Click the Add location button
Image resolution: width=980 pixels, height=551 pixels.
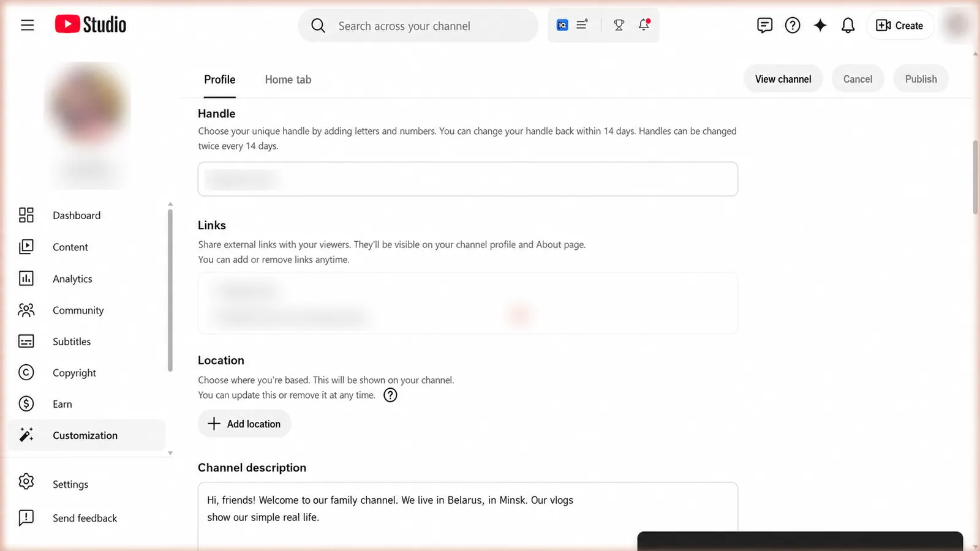click(244, 424)
